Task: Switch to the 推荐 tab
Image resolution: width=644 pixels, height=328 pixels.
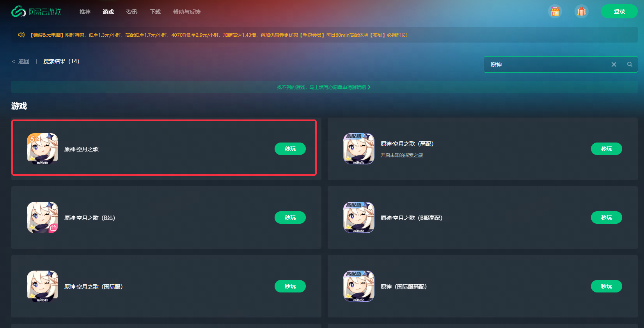Action: pos(85,12)
